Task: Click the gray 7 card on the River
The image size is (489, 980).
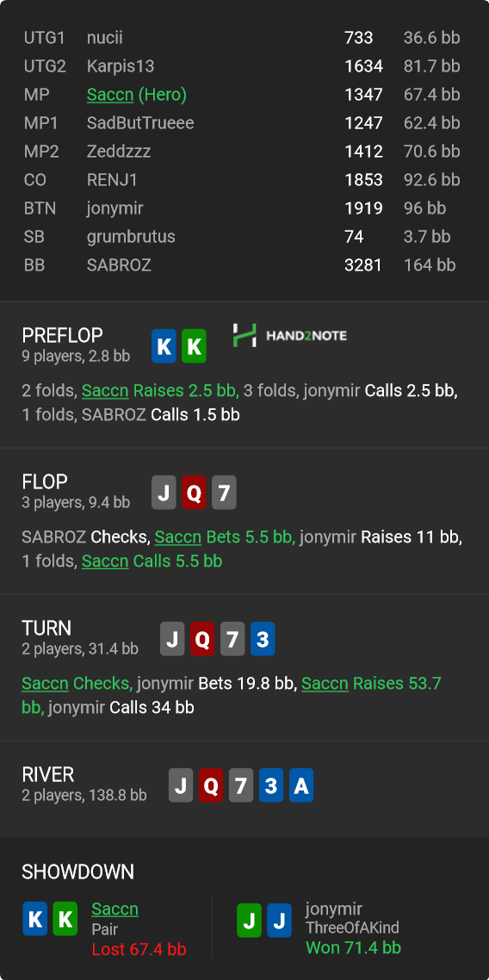Action: (241, 785)
